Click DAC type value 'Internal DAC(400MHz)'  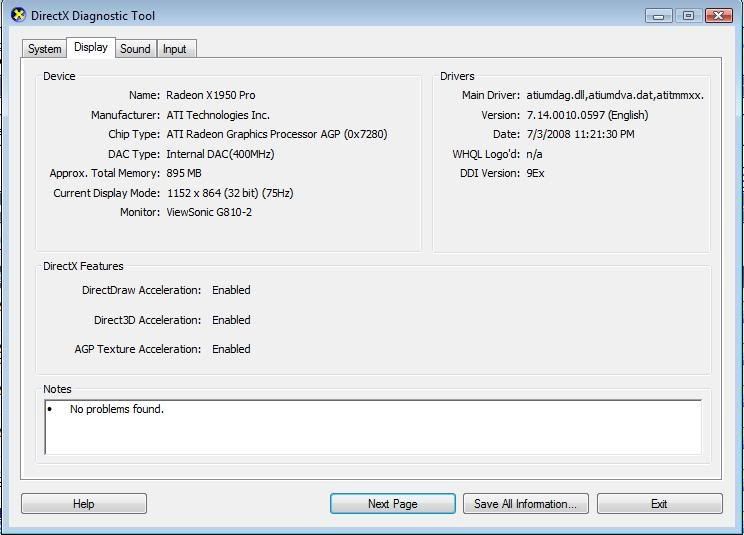coord(220,154)
